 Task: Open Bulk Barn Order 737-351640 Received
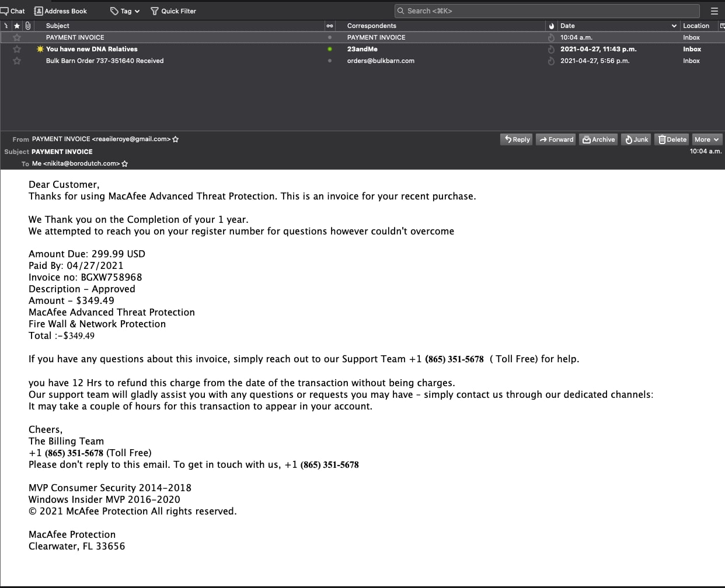point(104,61)
